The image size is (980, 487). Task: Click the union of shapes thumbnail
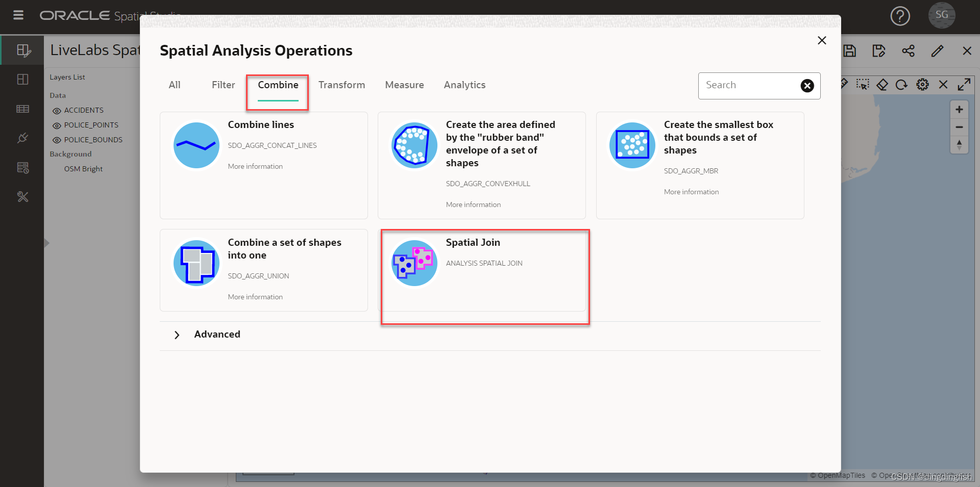point(197,263)
